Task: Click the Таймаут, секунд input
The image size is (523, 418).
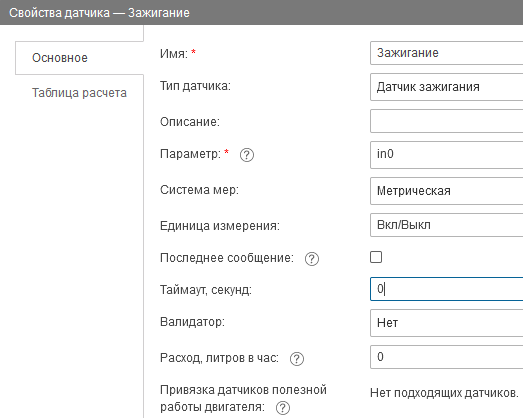Action: [x=447, y=289]
